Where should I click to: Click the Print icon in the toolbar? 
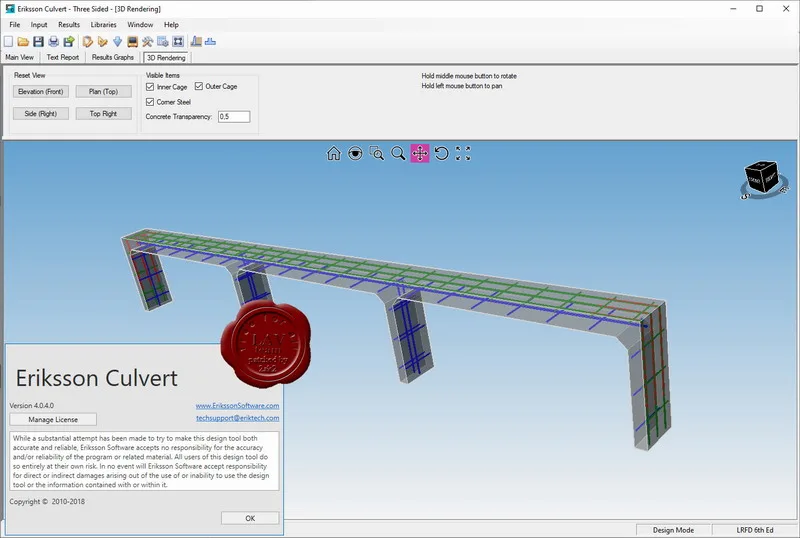tap(54, 41)
